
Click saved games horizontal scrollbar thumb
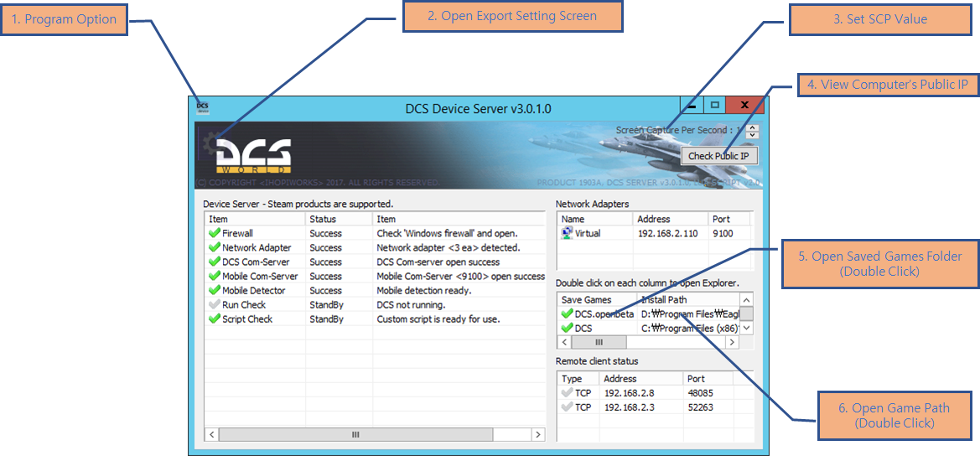pos(599,342)
